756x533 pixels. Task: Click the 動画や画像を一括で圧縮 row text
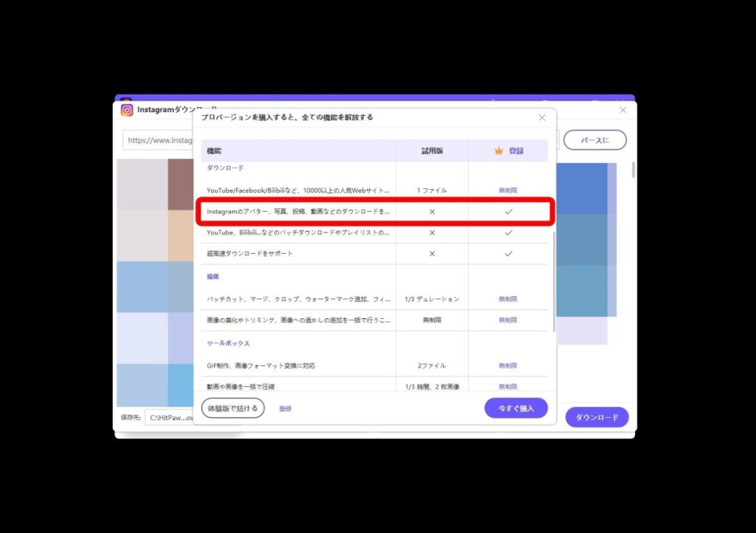[240, 387]
